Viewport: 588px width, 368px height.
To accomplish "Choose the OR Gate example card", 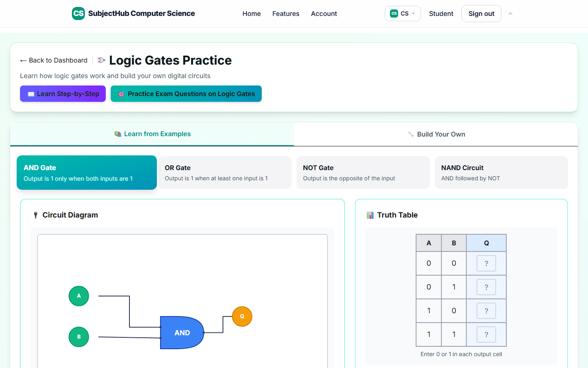I will tap(225, 173).
